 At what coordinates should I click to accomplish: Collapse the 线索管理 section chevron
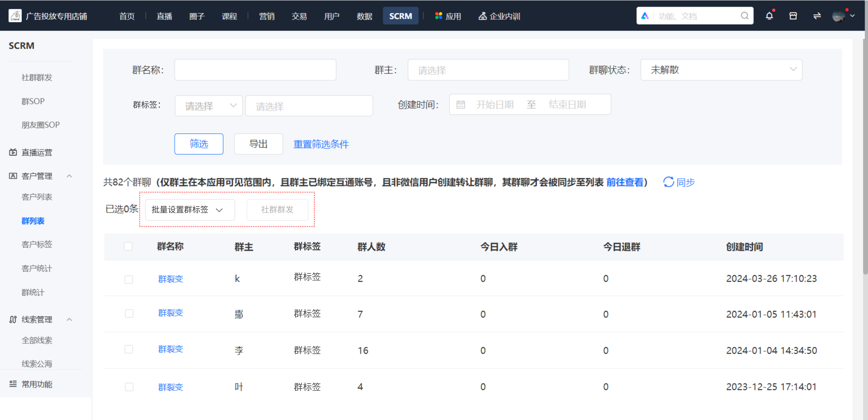pyautogui.click(x=69, y=320)
